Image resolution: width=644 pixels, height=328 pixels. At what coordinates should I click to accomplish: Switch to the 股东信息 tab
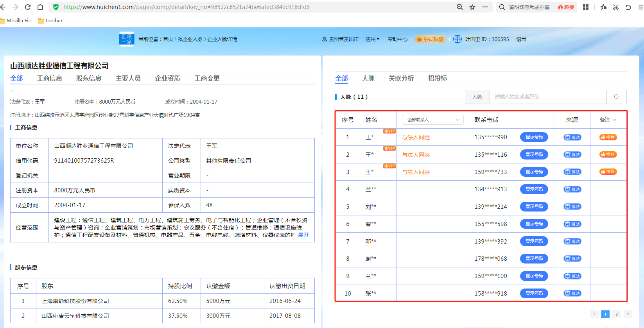pyautogui.click(x=89, y=78)
